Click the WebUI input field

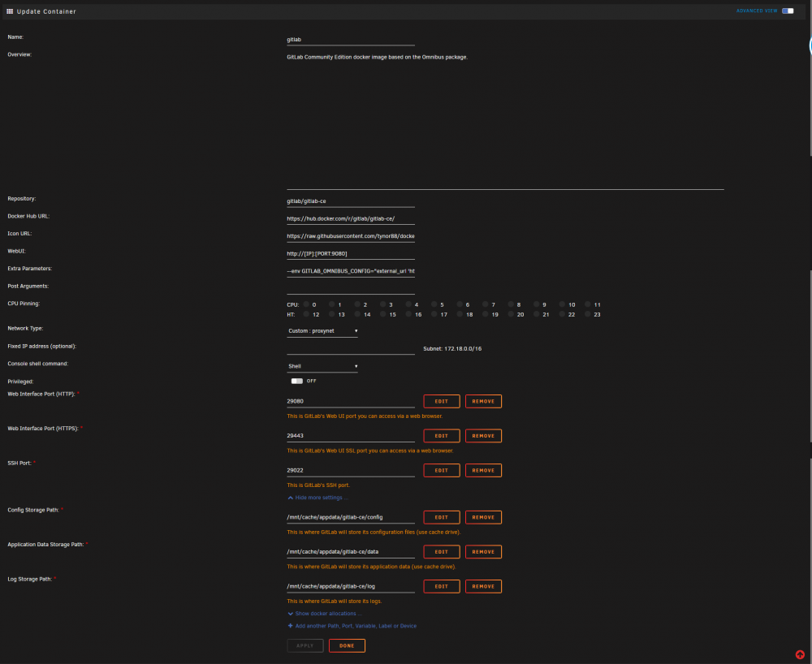(351, 254)
